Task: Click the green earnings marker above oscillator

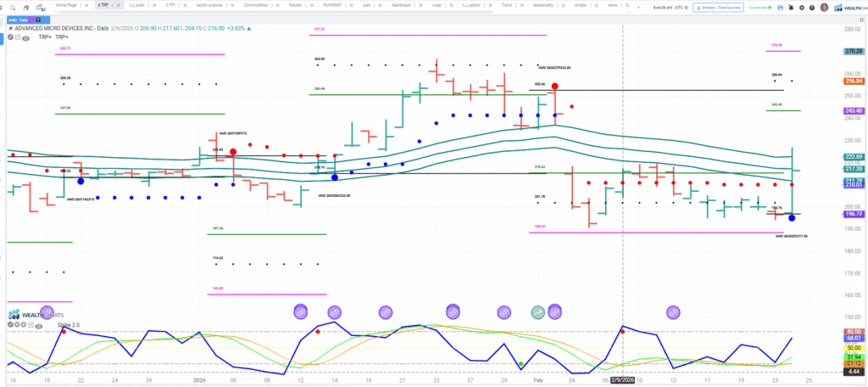Action: point(537,312)
